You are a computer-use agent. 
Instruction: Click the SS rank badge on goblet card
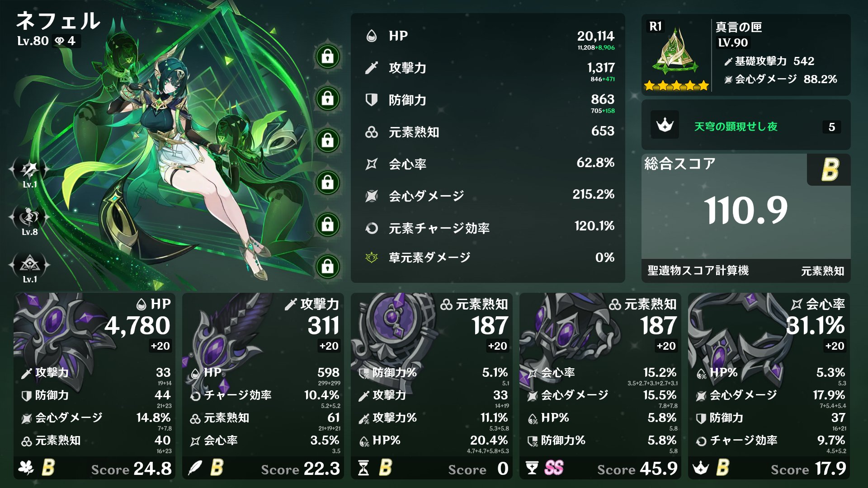(554, 468)
